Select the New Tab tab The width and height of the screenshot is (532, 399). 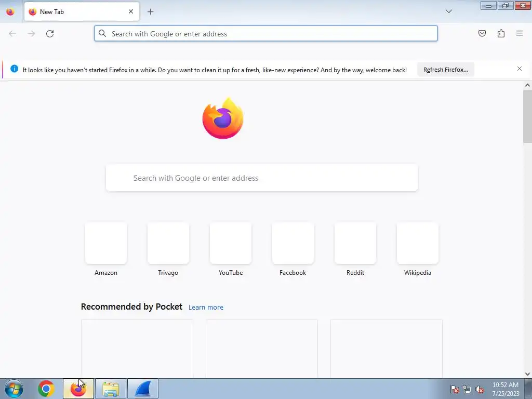point(82,11)
